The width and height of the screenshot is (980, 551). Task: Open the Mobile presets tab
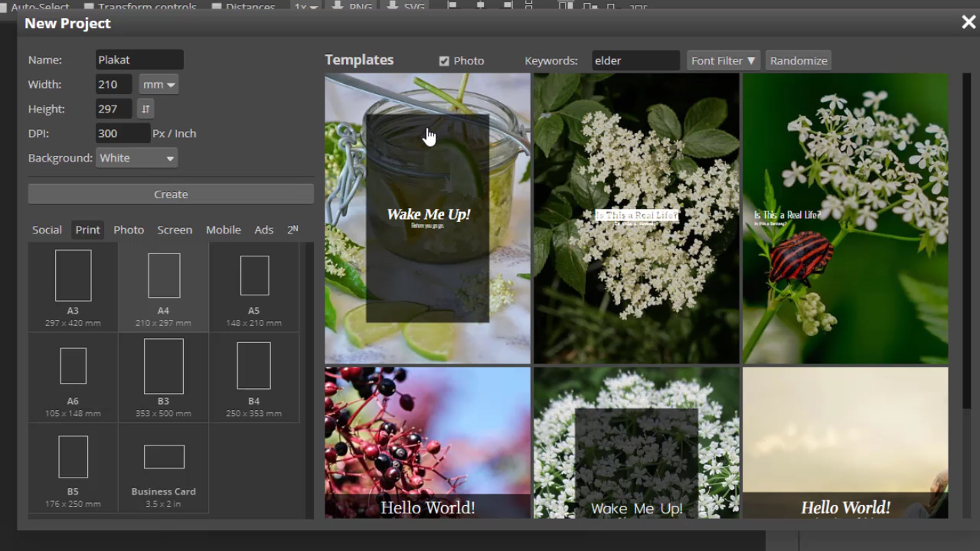tap(223, 230)
